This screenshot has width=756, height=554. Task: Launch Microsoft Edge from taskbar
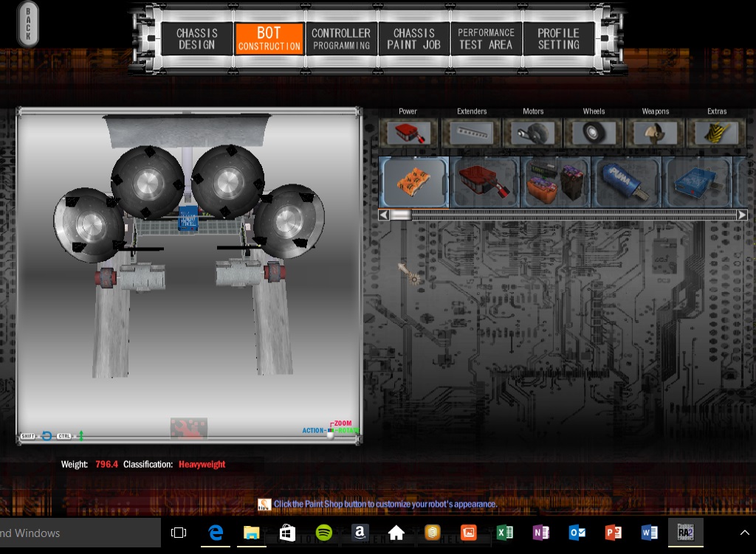pyautogui.click(x=216, y=533)
